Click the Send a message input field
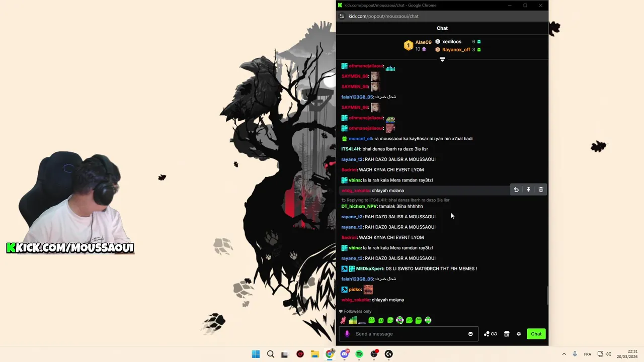The height and width of the screenshot is (362, 644). (x=408, y=334)
